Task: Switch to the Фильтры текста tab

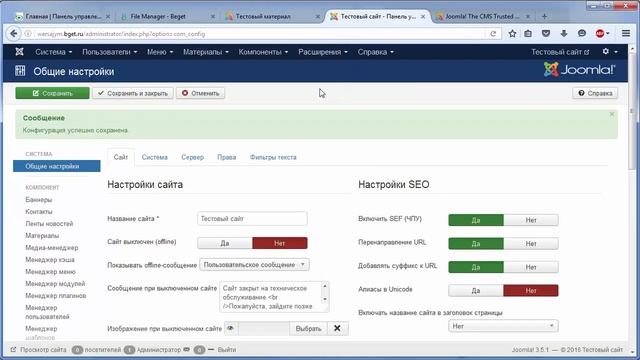Action: pos(273,157)
